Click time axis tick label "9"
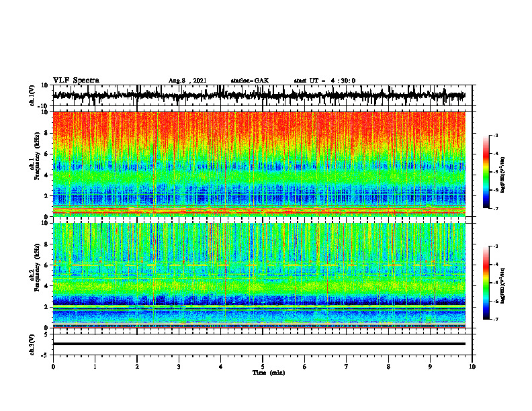Viewport: 532px width, 411px height. 430,367
